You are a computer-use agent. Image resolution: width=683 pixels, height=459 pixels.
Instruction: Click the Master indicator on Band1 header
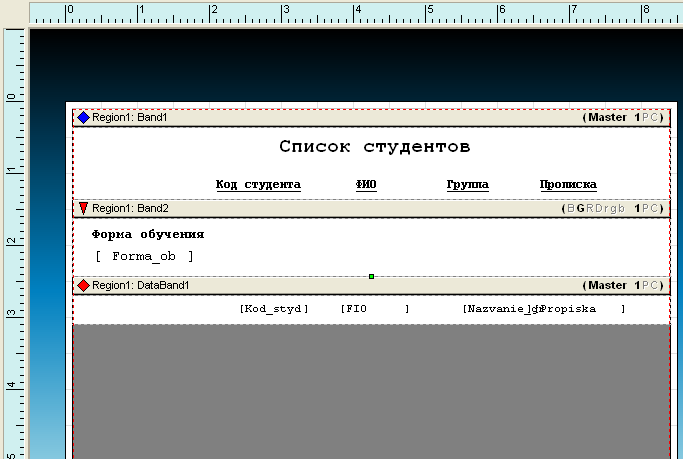pos(607,117)
